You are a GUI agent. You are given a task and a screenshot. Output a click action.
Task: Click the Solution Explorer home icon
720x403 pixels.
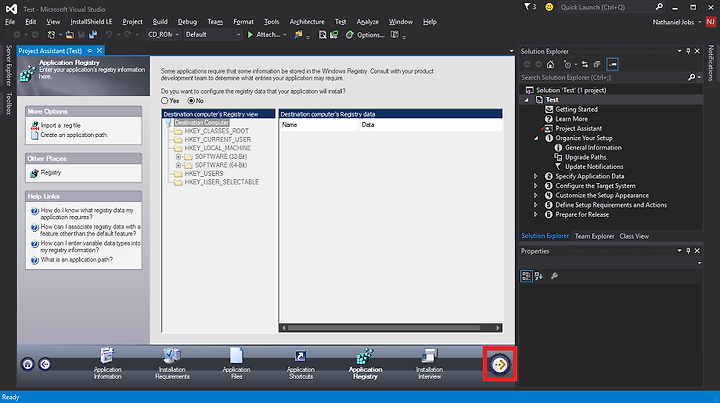point(550,64)
